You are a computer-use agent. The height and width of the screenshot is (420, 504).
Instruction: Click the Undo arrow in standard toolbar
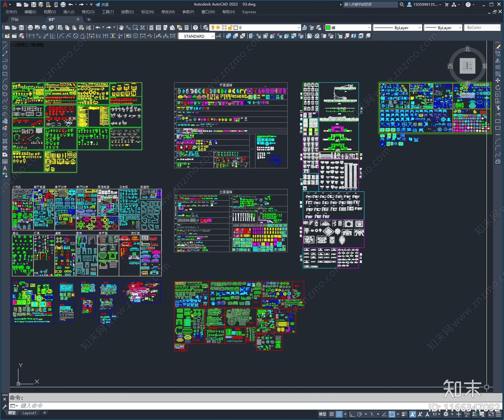98,28
